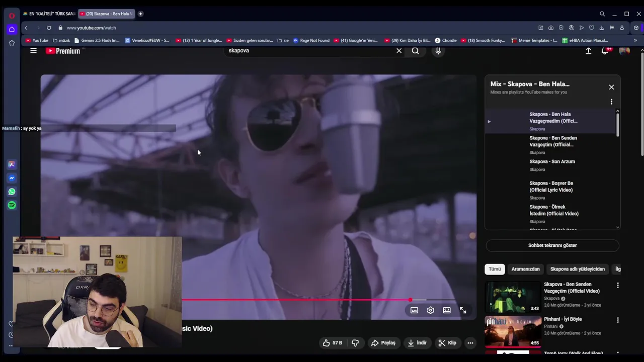644x362 pixels.
Task: Enter fullscreen on the video player
Action: click(463, 310)
